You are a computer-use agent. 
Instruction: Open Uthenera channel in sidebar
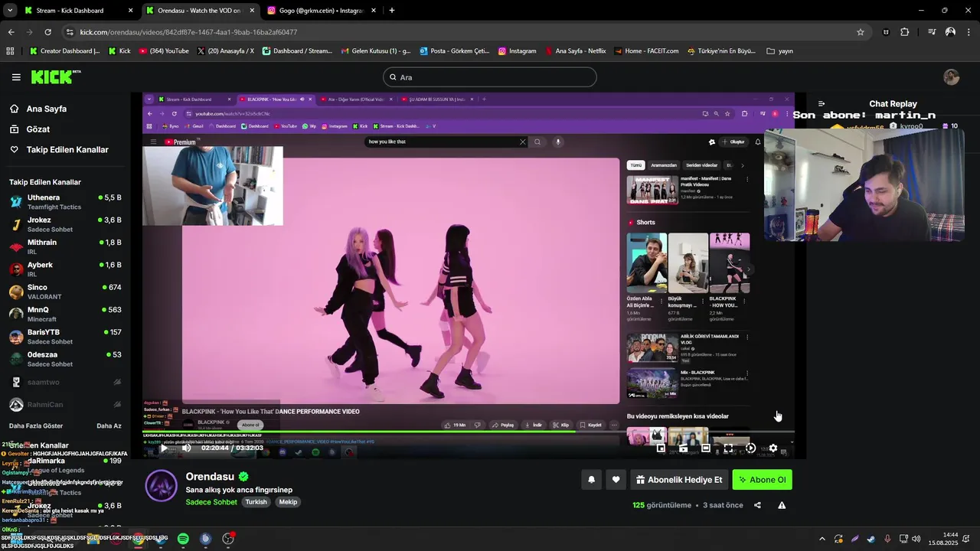click(65, 202)
